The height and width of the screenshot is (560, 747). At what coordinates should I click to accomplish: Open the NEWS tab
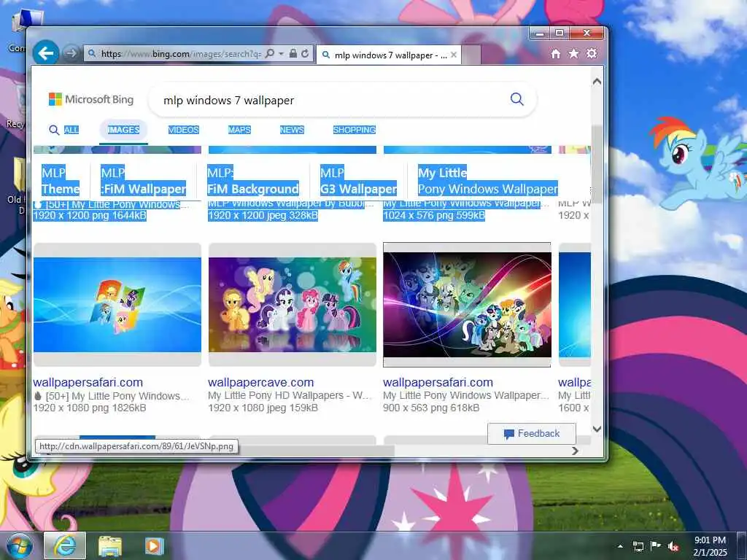pos(292,130)
